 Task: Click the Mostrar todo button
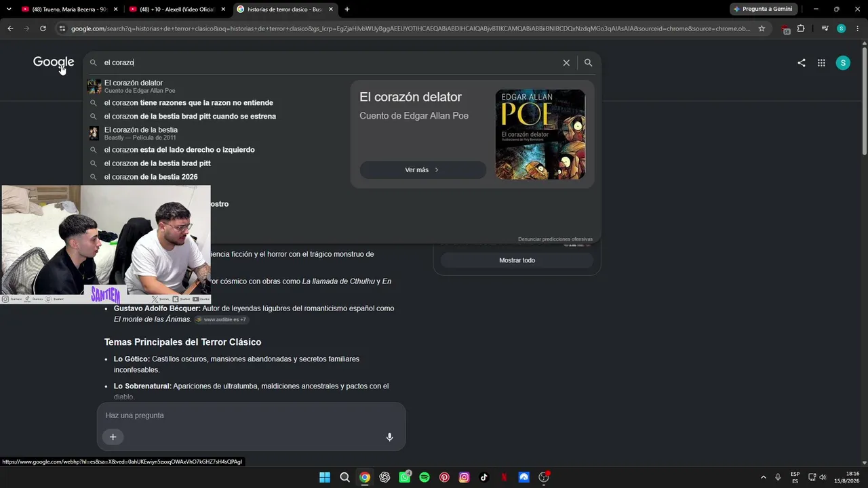[x=517, y=260]
